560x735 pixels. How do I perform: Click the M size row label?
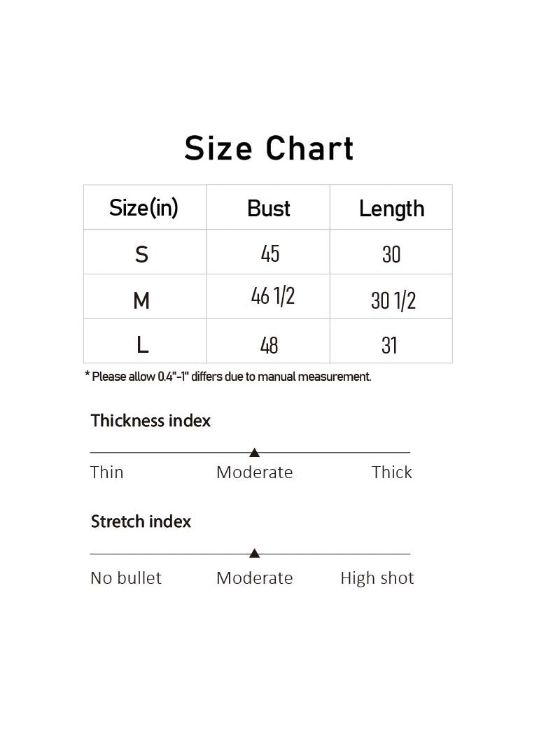click(141, 300)
